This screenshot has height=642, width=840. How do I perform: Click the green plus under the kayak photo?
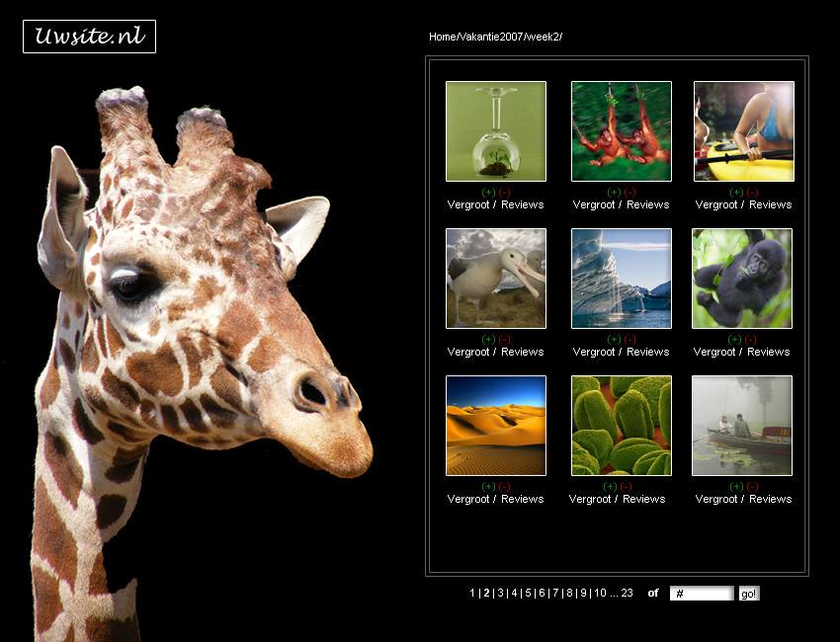pyautogui.click(x=736, y=193)
